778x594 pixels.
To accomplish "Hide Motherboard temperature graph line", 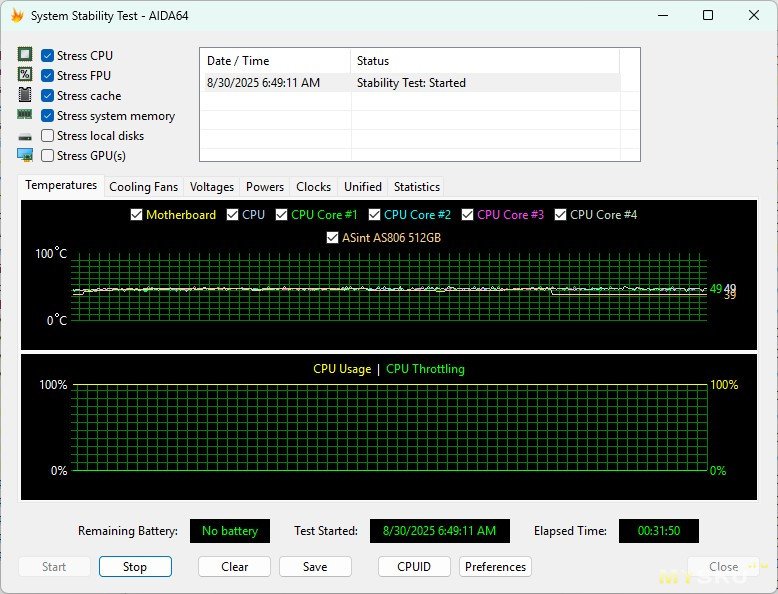I will 136,214.
